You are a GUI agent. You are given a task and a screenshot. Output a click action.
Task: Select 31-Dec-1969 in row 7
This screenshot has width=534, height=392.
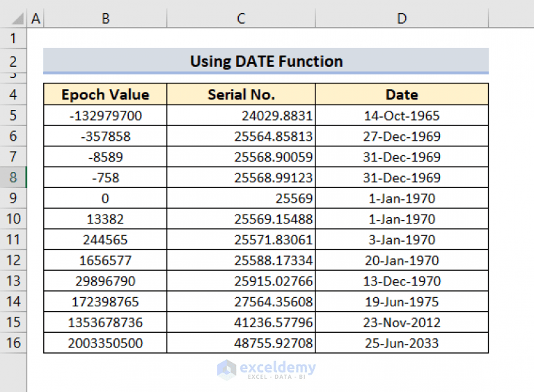point(402,157)
